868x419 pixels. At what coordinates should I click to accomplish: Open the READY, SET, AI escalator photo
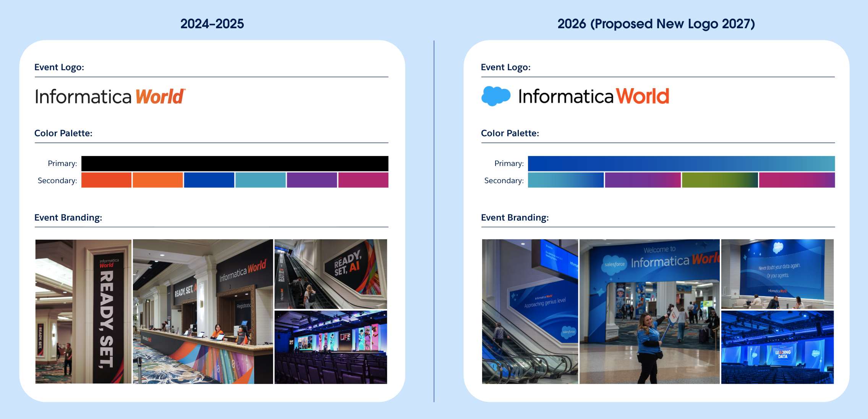point(331,274)
